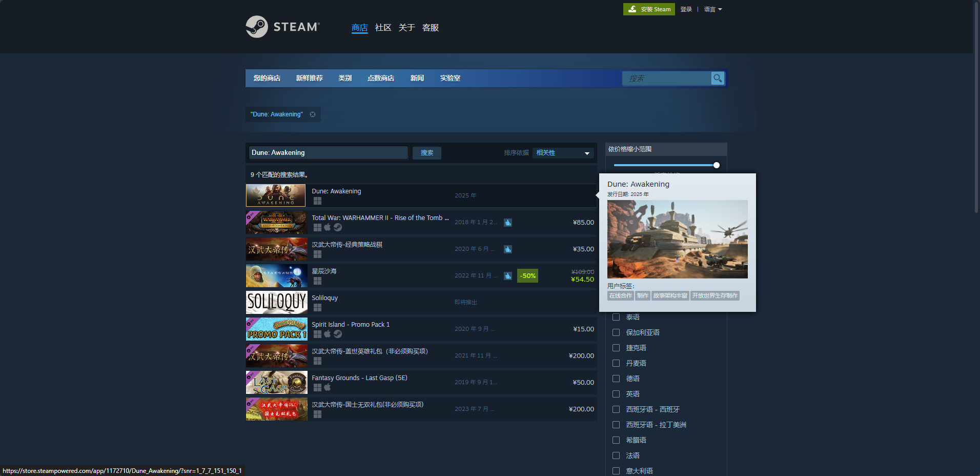Click the SteamOS icon on Total War: WARHAMMER II row
Image resolution: width=980 pixels, height=476 pixels.
[338, 227]
